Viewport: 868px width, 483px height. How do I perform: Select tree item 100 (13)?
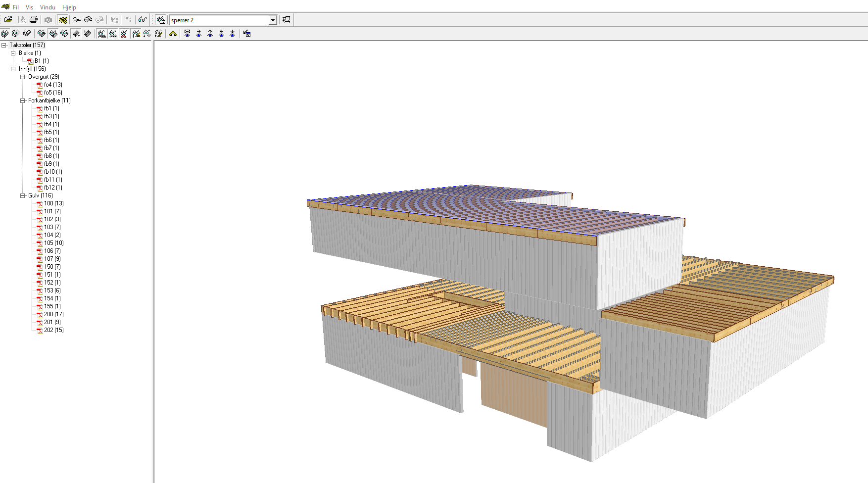coord(54,203)
